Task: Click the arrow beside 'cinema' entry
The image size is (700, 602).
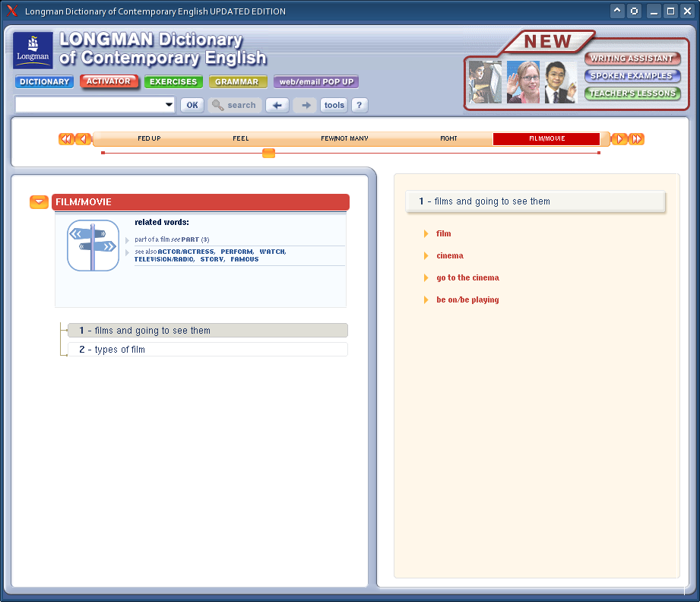Action: (426, 255)
